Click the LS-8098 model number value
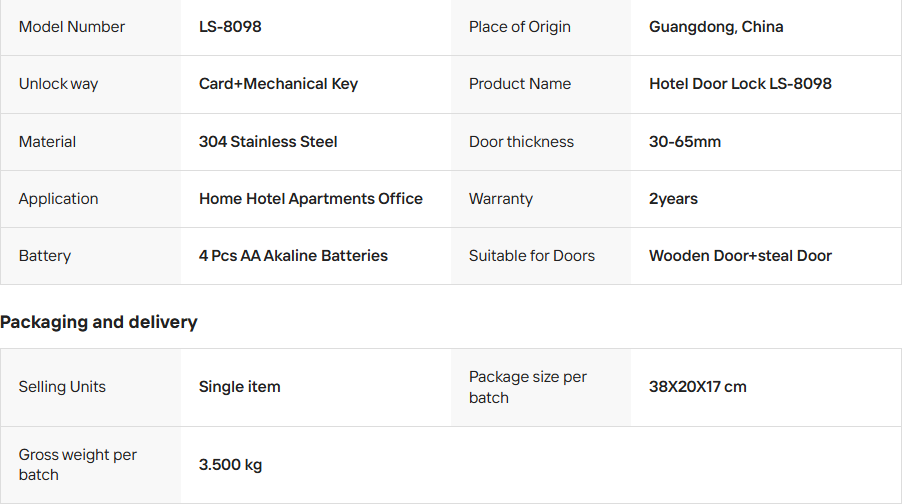903x504 pixels. tap(230, 27)
